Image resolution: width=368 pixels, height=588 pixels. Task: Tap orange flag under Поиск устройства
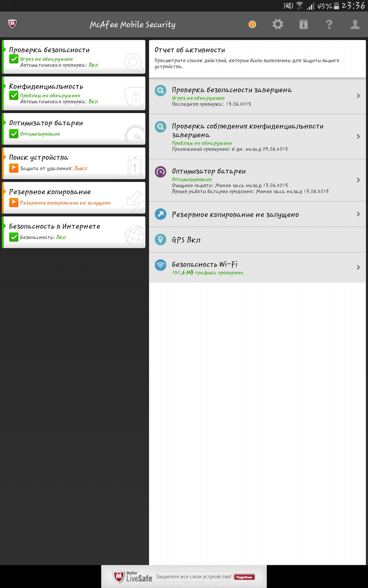[14, 168]
